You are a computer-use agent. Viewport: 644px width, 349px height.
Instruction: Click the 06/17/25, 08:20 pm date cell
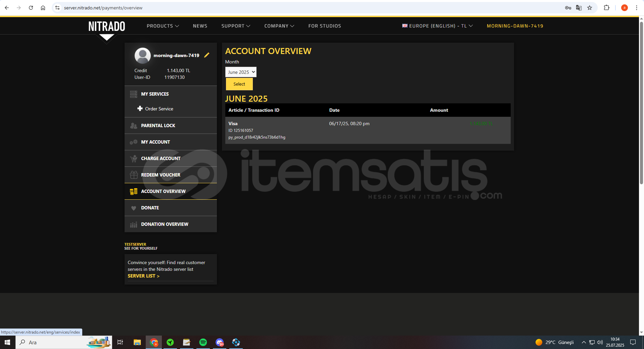click(349, 123)
